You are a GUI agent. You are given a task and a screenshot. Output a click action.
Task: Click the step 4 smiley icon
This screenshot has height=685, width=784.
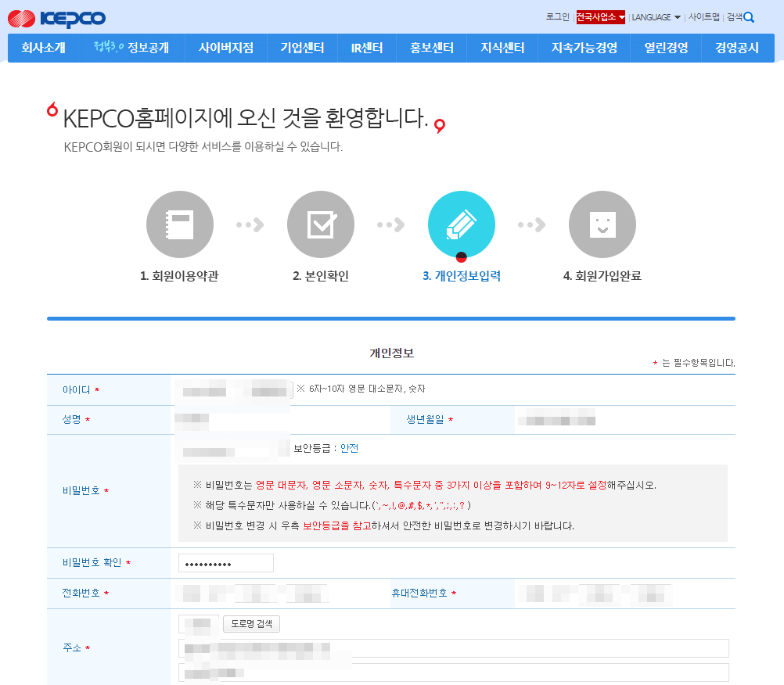[602, 224]
